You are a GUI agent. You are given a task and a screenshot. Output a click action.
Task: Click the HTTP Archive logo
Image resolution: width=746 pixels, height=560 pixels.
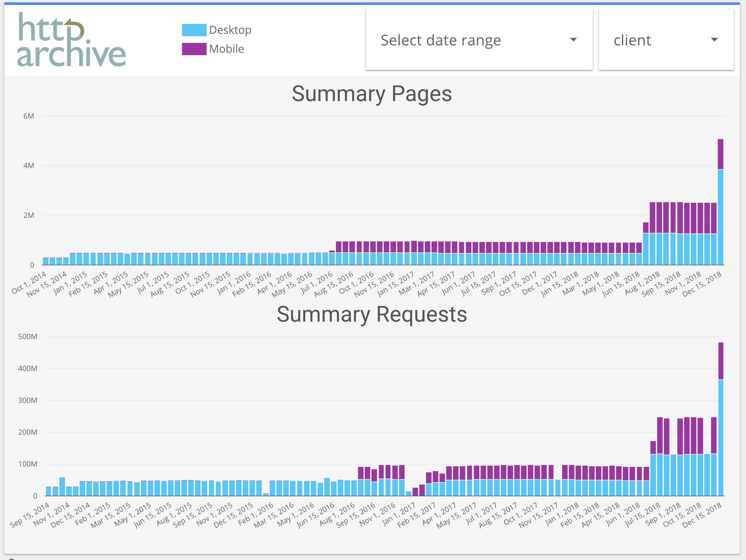pyautogui.click(x=71, y=40)
